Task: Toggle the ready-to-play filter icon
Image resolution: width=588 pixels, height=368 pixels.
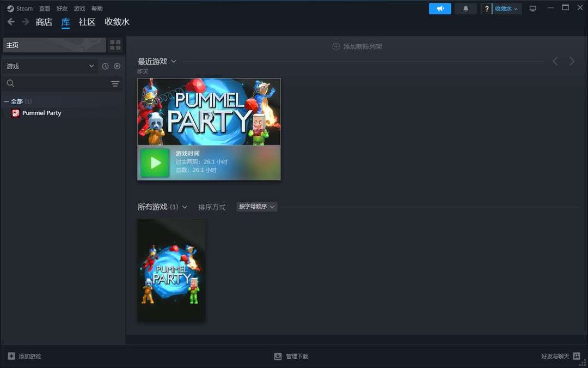Action: [x=118, y=66]
